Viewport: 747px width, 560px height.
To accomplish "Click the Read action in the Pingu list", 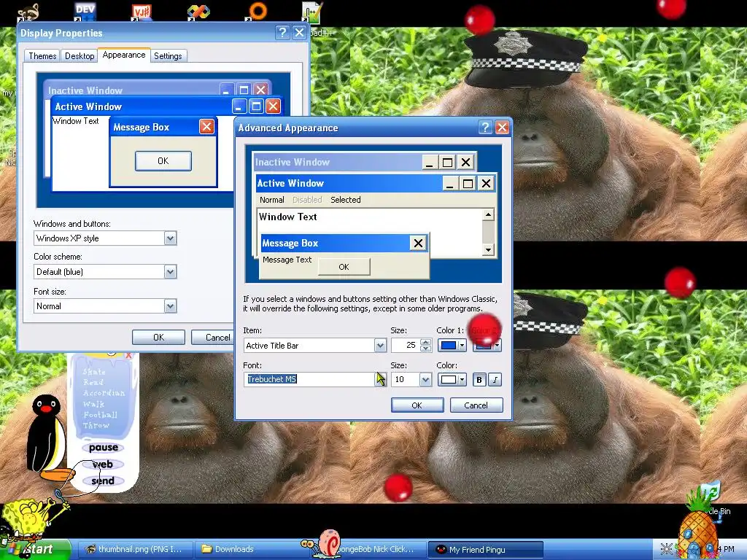I will (x=93, y=382).
